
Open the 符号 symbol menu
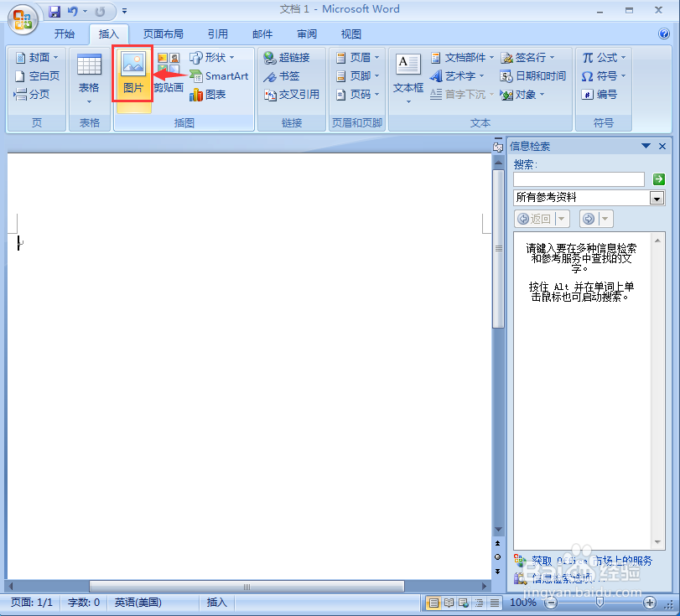tap(603, 76)
